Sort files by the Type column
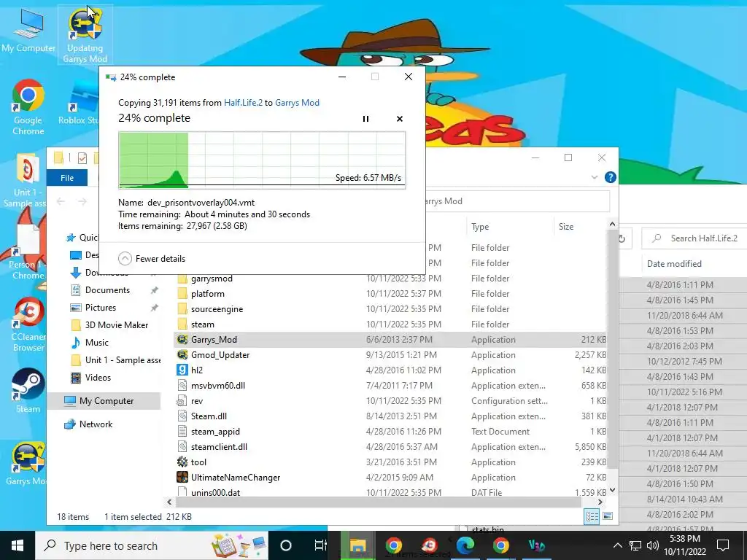This screenshot has height=560, width=747. point(480,227)
